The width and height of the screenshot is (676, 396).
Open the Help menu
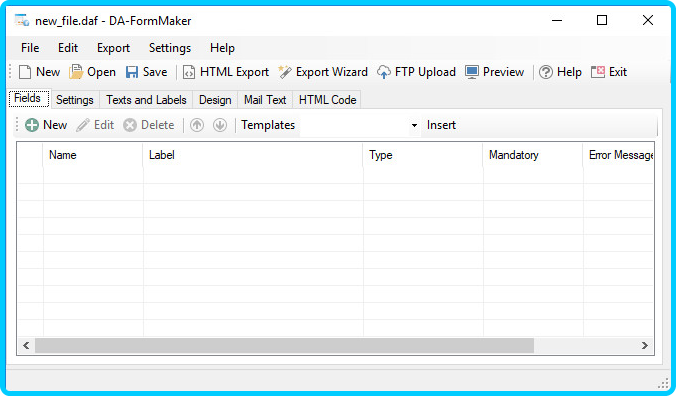pyautogui.click(x=222, y=48)
